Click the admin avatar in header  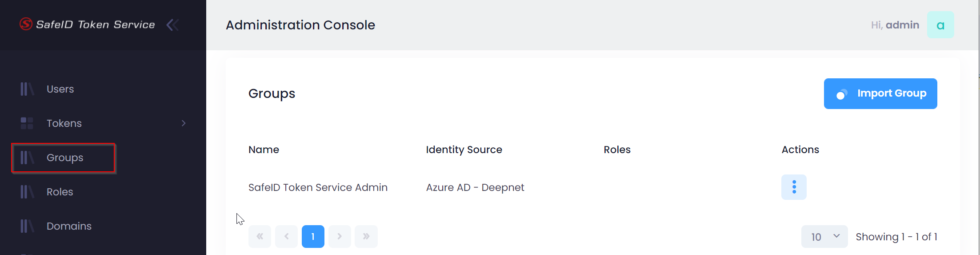pos(940,25)
